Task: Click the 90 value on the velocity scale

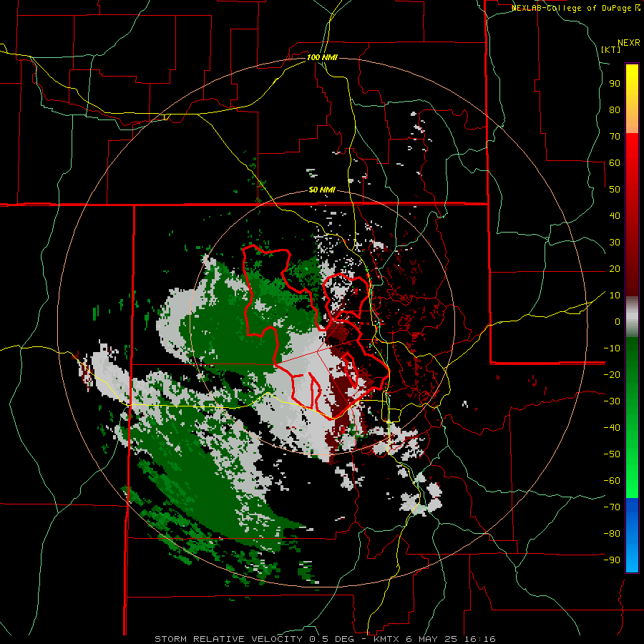Action: pos(615,84)
